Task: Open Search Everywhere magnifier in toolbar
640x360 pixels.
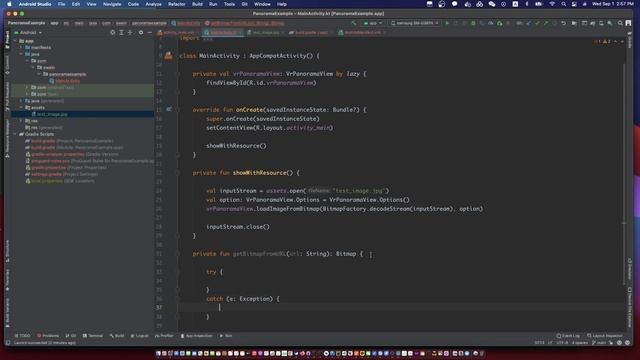Action: point(620,23)
